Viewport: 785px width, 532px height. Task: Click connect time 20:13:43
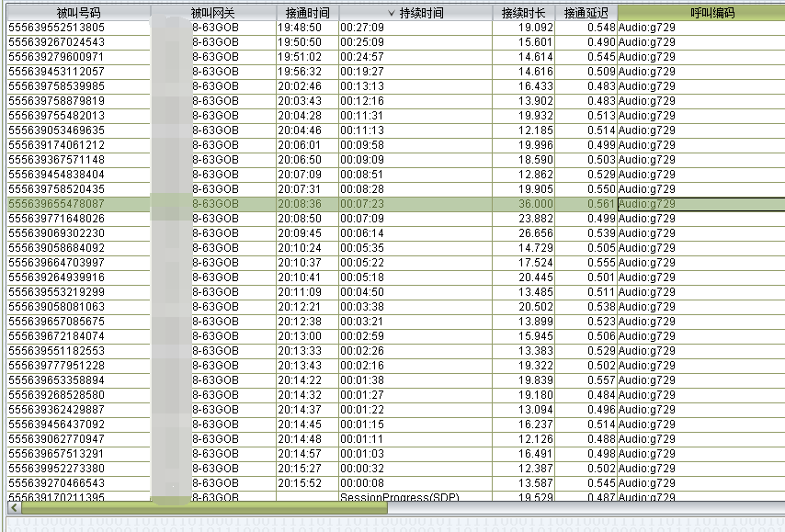click(x=300, y=366)
